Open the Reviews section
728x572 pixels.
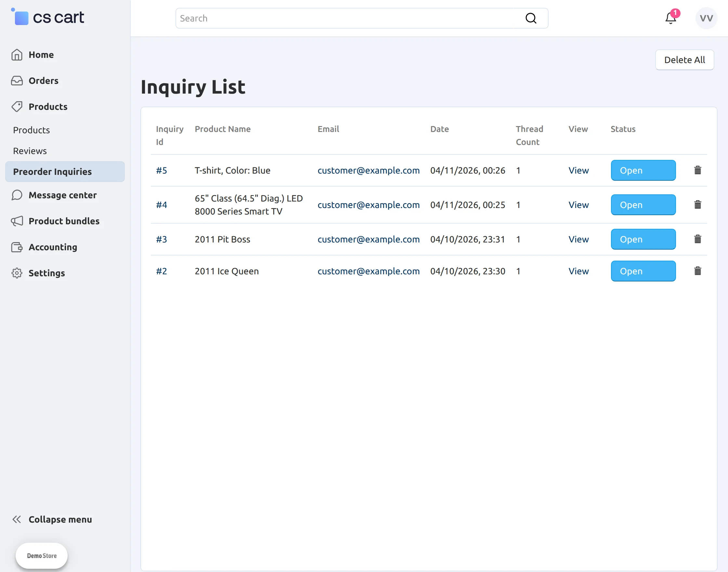click(30, 151)
